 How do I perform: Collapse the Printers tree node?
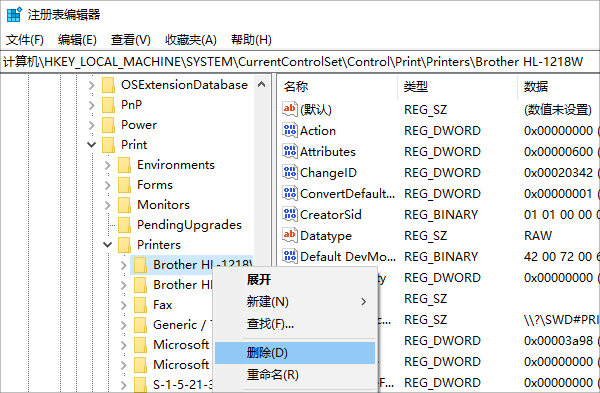pos(108,245)
